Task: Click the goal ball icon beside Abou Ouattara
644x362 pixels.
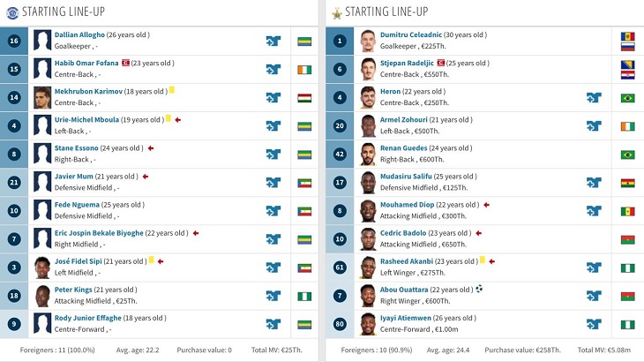Action: tap(479, 289)
